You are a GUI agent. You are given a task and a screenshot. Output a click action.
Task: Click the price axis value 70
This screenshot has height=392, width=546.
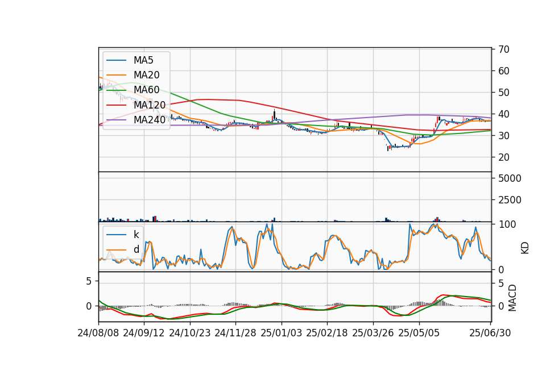coord(504,49)
